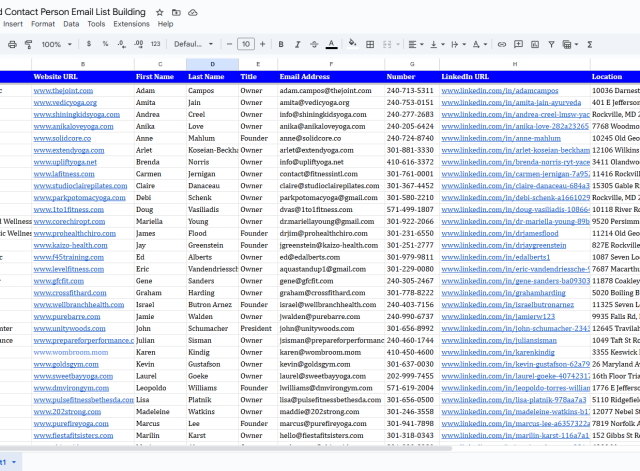Image resolution: width=640 pixels, height=471 pixels.
Task: Toggle italic formatting
Action: coord(298,44)
